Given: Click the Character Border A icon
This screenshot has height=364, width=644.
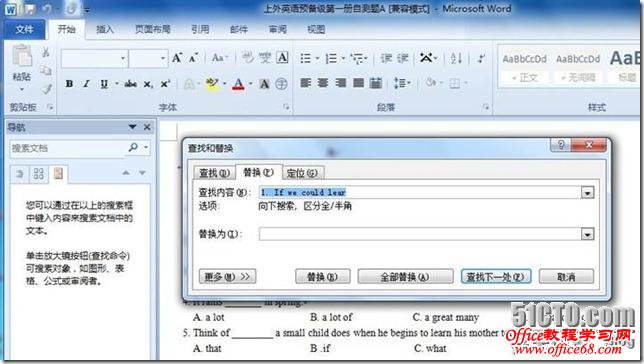Looking at the screenshot, I should click(x=282, y=58).
